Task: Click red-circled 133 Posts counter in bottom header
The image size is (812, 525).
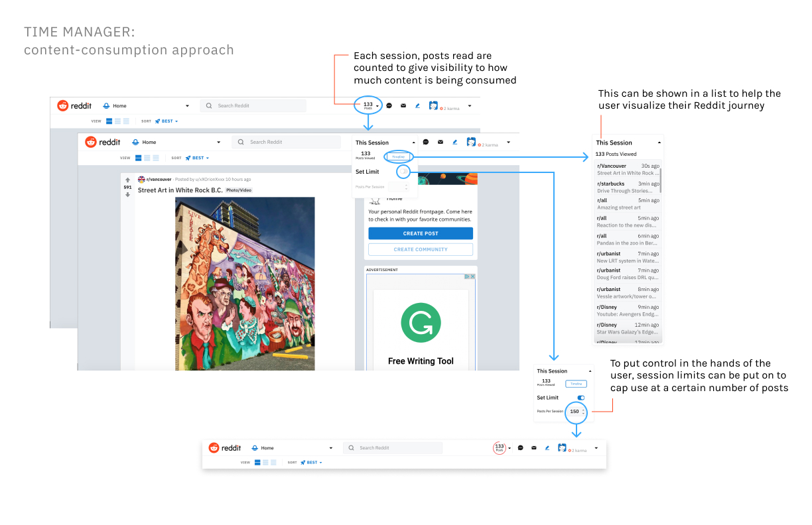Action: [x=500, y=448]
